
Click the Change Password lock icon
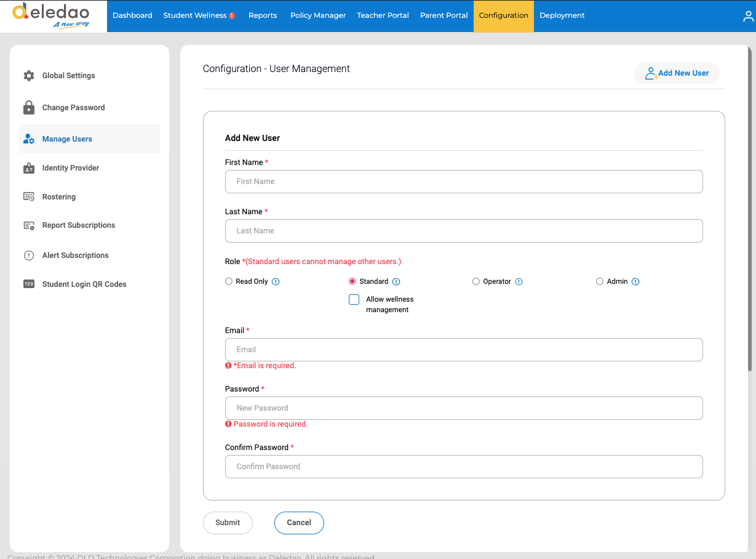29,108
